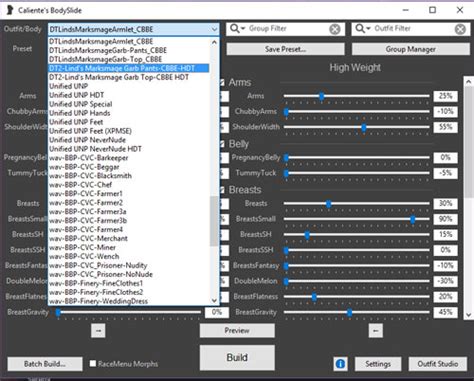Click the blue info icon
Viewport: 474px width, 381px height.
click(x=340, y=364)
